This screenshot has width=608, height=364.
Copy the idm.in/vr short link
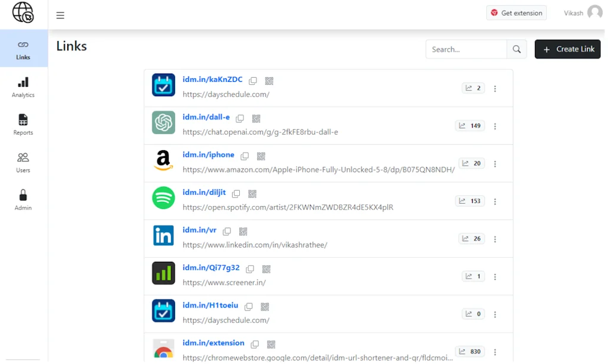click(x=226, y=231)
